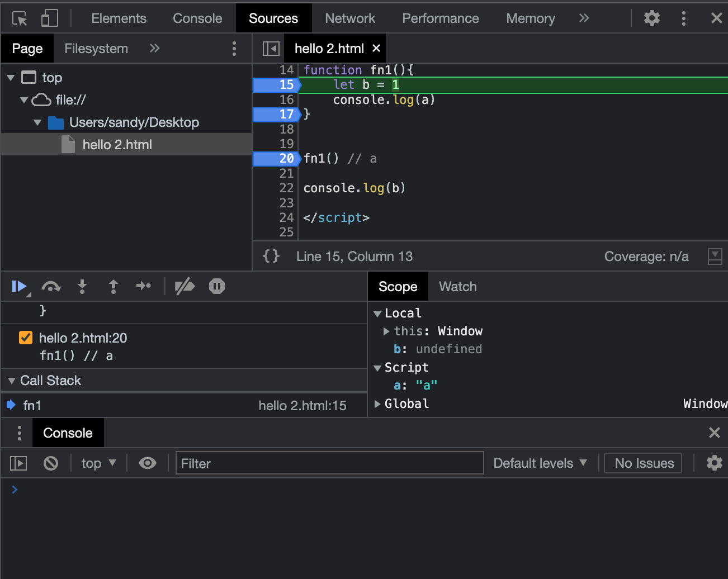Image resolution: width=728 pixels, height=579 pixels.
Task: Hide the navigator sidebar toggle icon
Action: click(x=271, y=49)
